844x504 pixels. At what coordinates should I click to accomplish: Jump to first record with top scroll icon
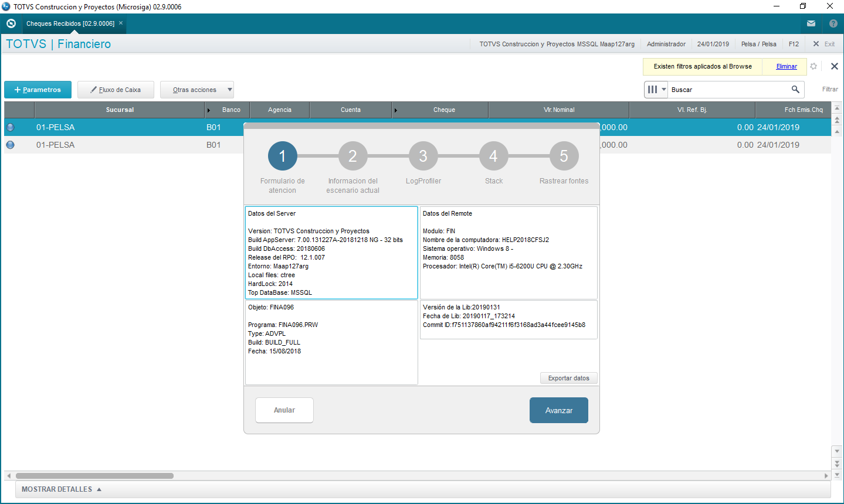click(838, 108)
